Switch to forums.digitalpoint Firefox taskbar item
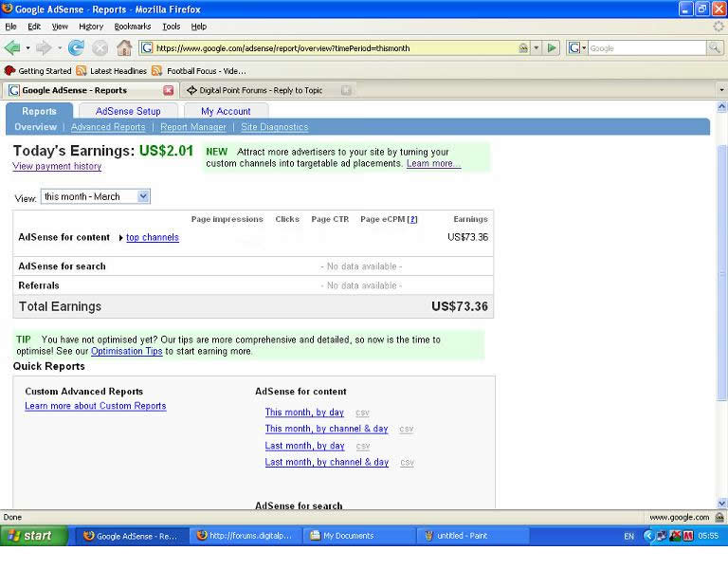 246,536
